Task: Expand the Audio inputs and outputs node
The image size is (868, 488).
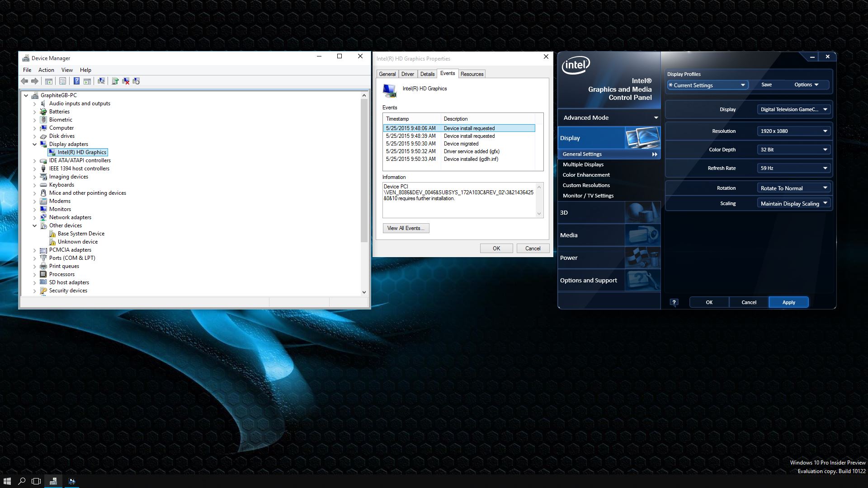Action: coord(34,103)
